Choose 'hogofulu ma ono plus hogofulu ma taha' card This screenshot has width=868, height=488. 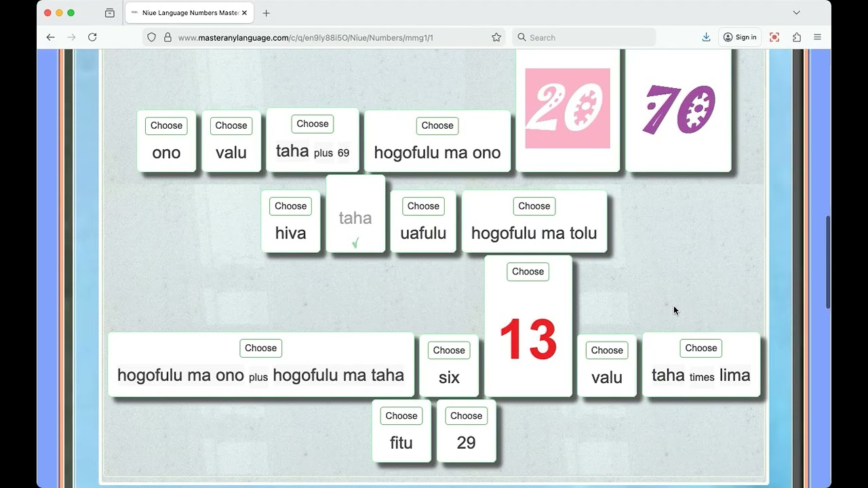(x=261, y=348)
